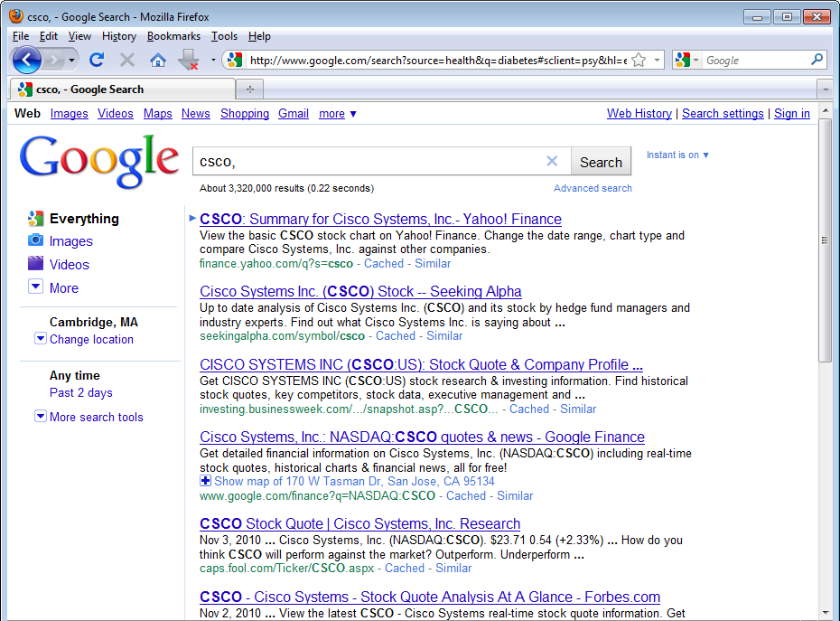The height and width of the screenshot is (621, 840).
Task: Open the toolbar overflow dropdown arrow
Action: (x=213, y=60)
